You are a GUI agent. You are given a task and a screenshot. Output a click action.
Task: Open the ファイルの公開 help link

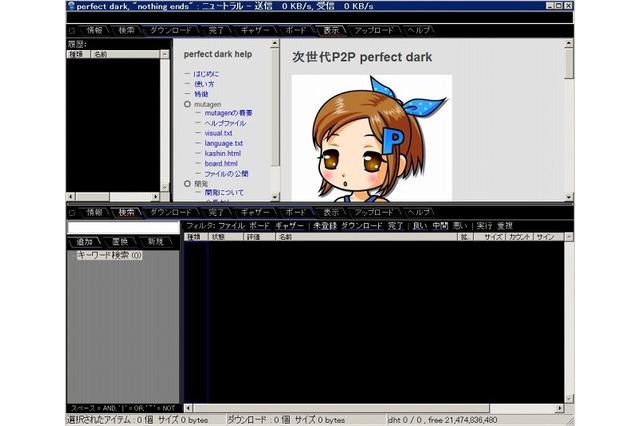click(x=227, y=174)
